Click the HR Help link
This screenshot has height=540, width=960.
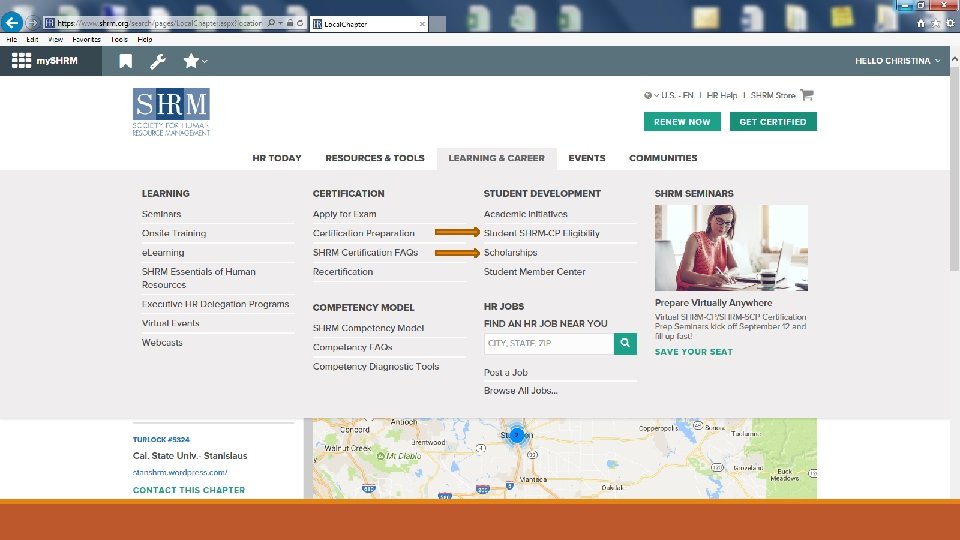(722, 96)
